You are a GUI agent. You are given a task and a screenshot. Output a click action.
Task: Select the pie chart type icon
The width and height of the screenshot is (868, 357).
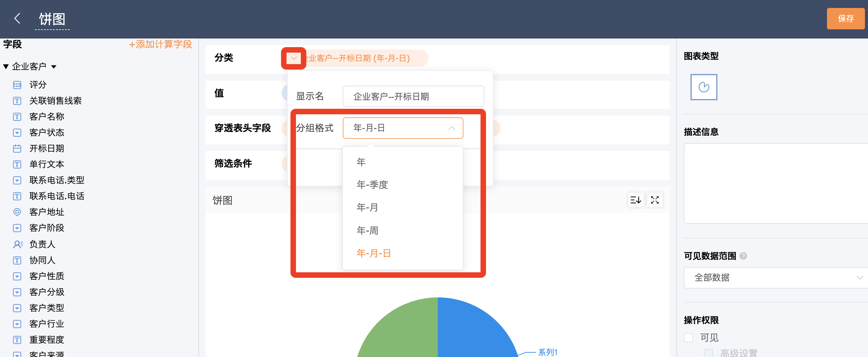point(704,87)
